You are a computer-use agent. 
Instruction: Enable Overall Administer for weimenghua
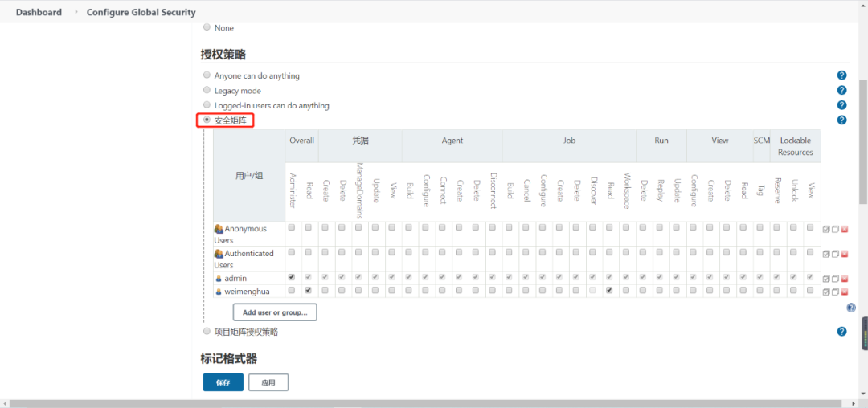(x=292, y=290)
